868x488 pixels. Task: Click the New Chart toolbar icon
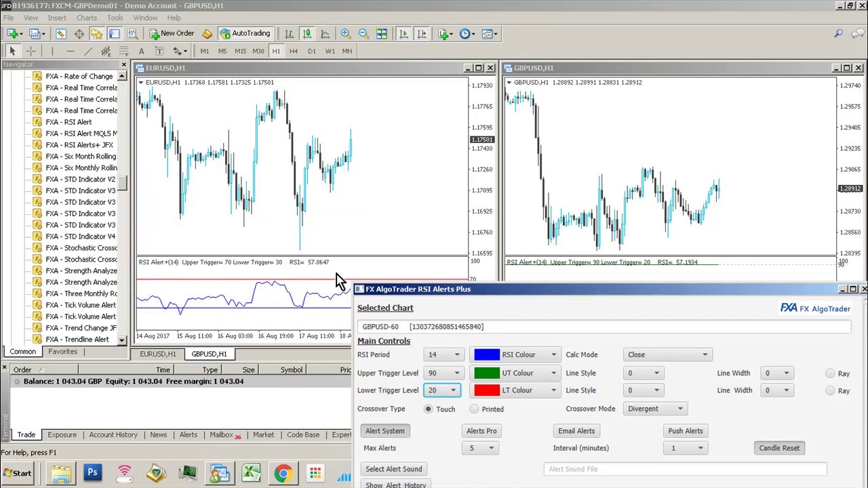(x=13, y=33)
